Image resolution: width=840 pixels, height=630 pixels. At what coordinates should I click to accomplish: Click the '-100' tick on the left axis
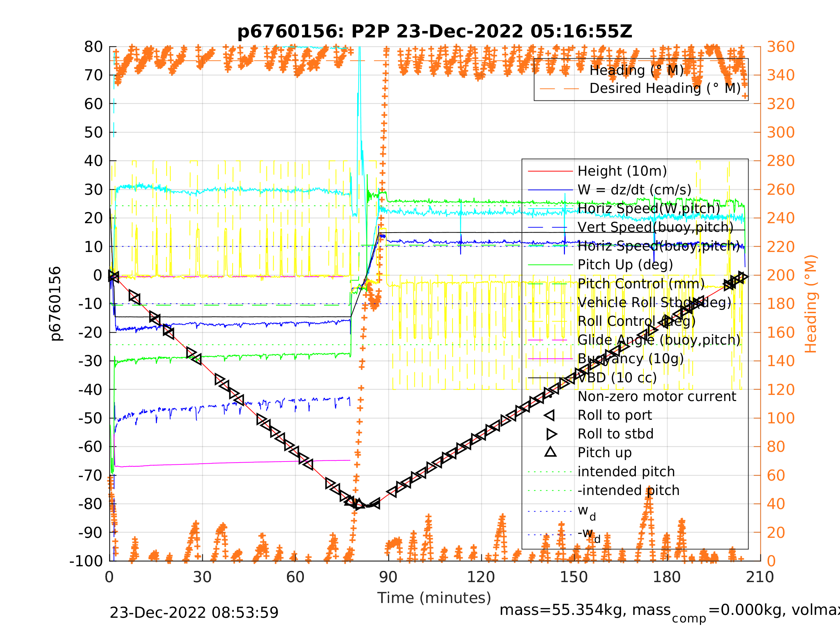pyautogui.click(x=86, y=561)
